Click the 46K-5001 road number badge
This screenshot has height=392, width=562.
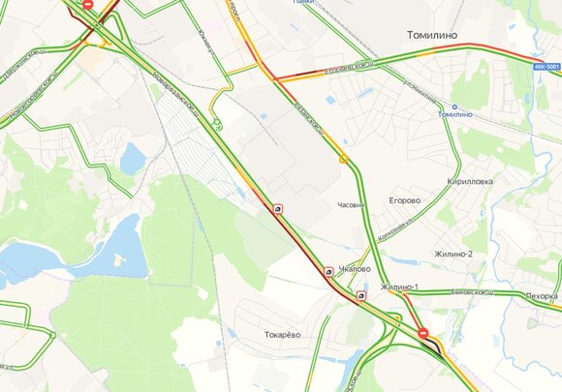546,67
